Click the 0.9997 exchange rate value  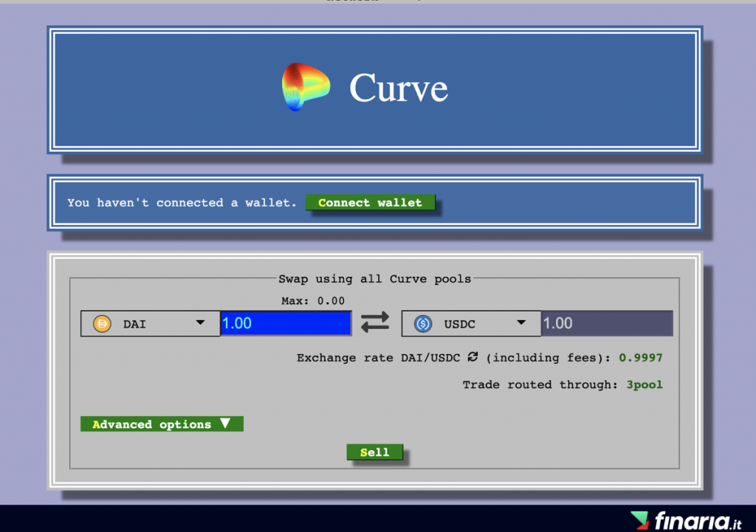click(x=641, y=358)
